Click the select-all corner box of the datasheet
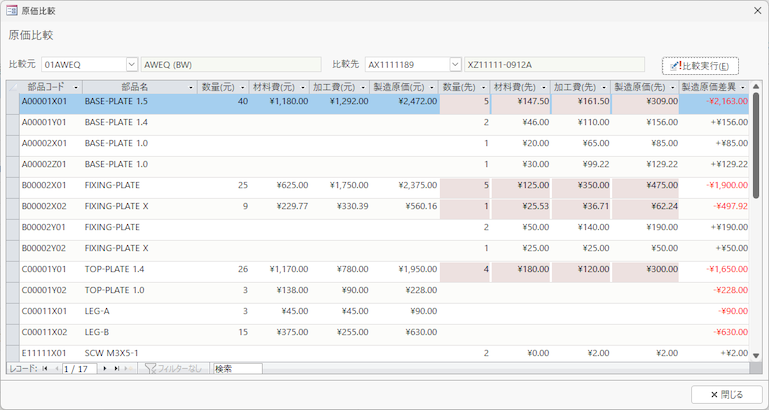 (12, 87)
